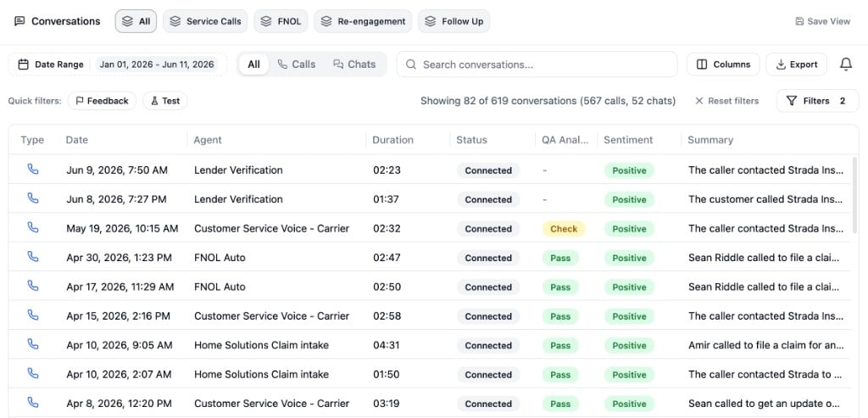The image size is (868, 418).
Task: Click Positive badge in Jun 9 row
Action: point(629,170)
